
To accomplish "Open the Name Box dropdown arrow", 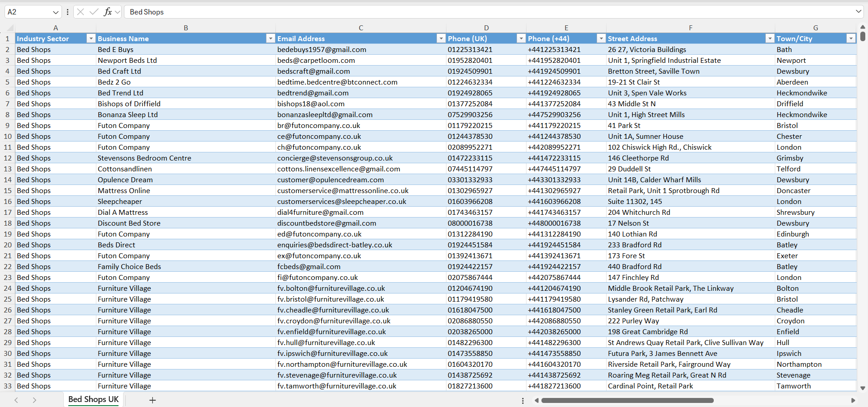I will coord(56,12).
